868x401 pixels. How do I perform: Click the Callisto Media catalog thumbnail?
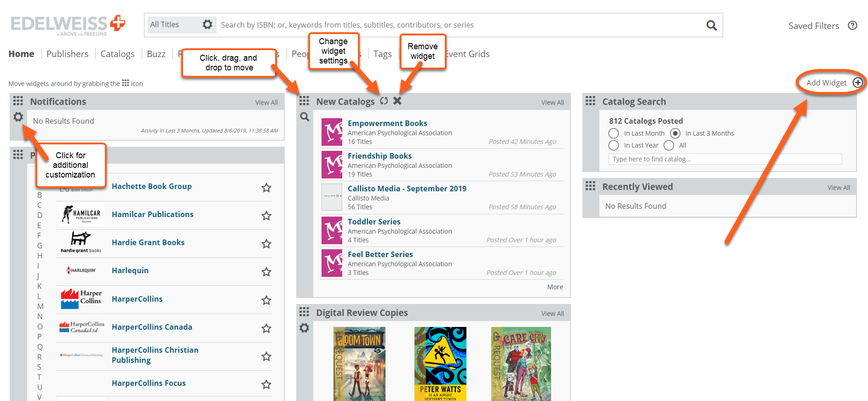(332, 197)
